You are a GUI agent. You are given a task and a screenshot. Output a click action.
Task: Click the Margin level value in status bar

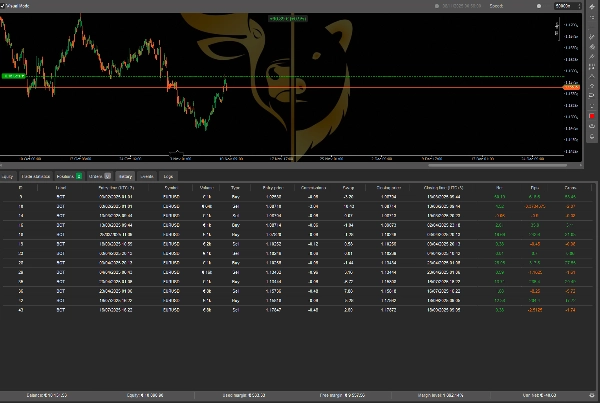(x=440, y=395)
